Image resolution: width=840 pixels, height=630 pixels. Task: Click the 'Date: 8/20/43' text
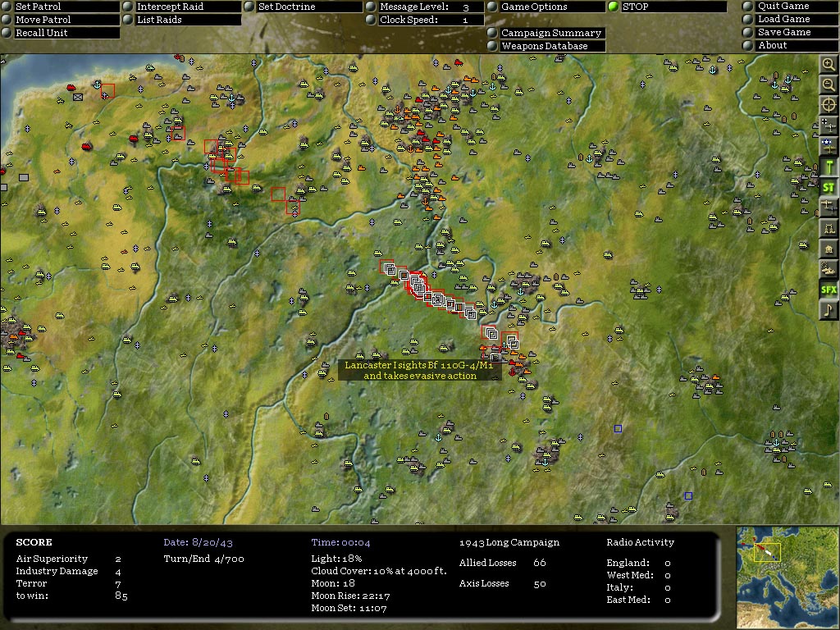click(x=199, y=542)
